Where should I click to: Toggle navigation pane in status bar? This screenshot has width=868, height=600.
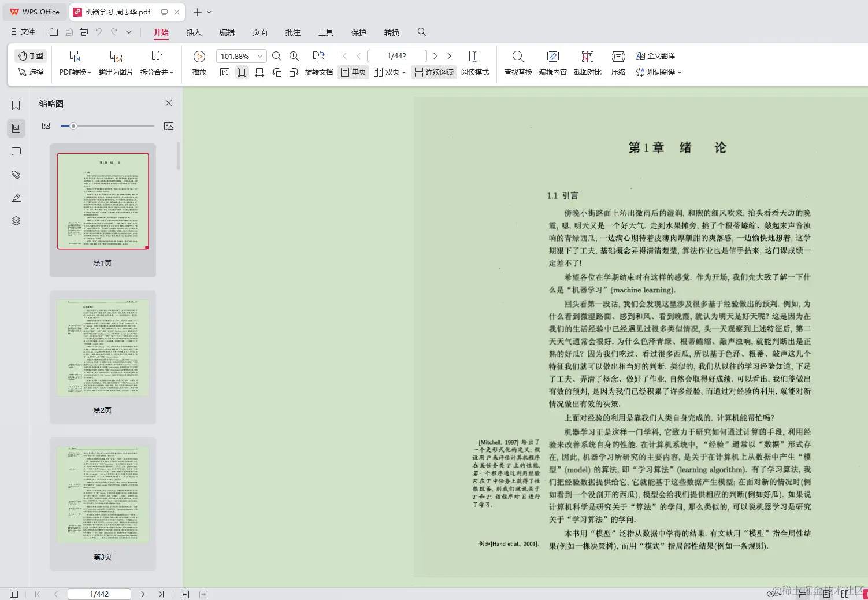(14, 594)
